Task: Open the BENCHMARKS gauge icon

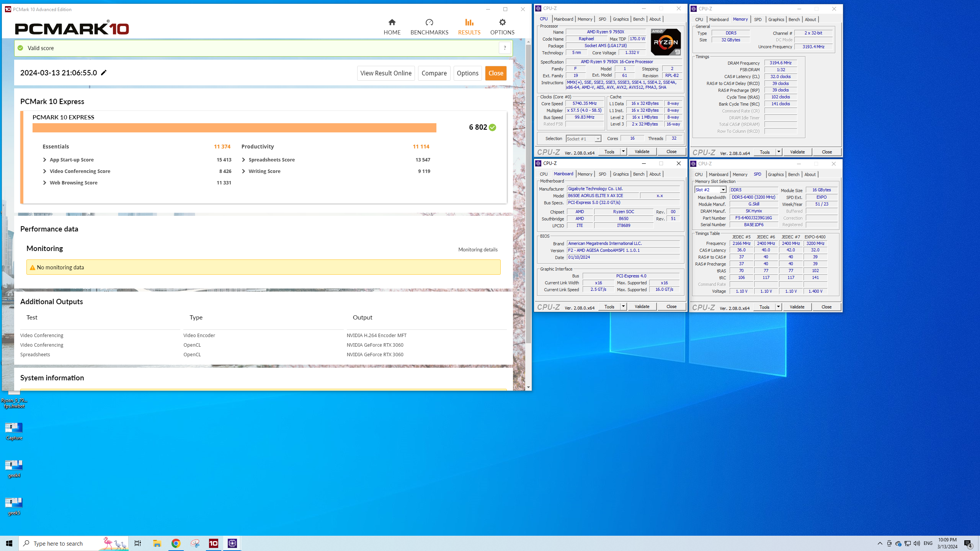Action: tap(429, 22)
